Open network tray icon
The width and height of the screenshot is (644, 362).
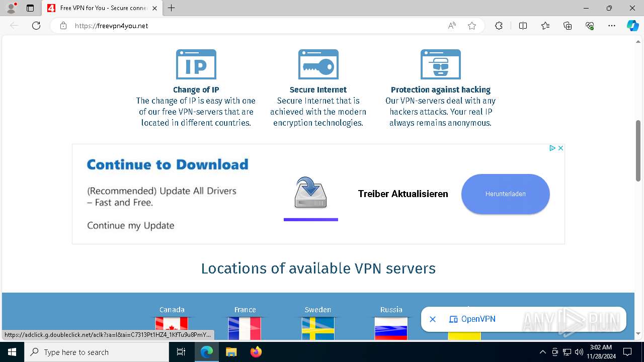click(567, 352)
